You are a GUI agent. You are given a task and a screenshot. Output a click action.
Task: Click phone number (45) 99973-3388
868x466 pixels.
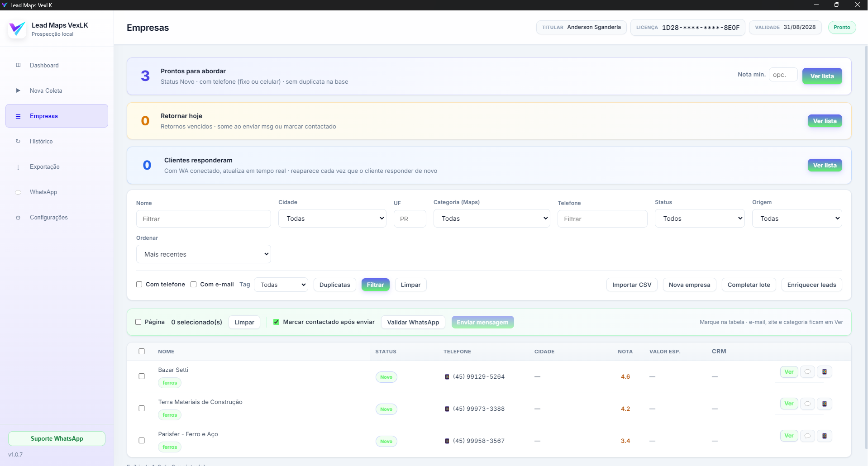(x=479, y=409)
